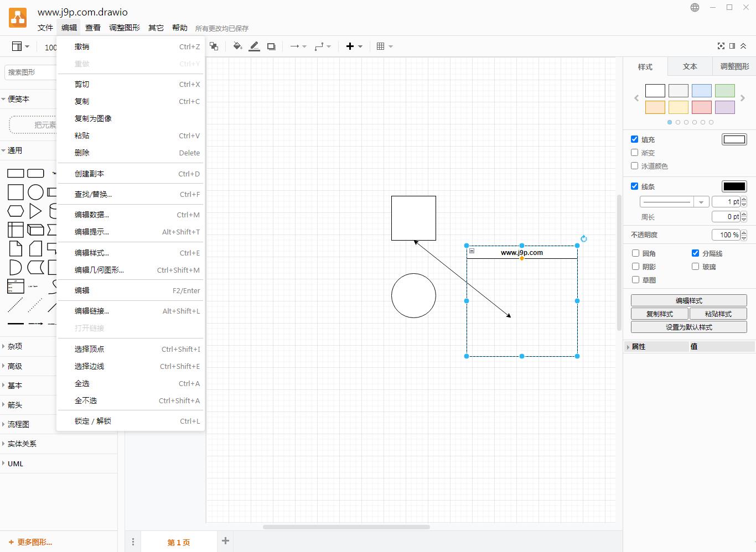The image size is (756, 552).
Task: Select the 第 1 页 page tab
Action: point(179,542)
